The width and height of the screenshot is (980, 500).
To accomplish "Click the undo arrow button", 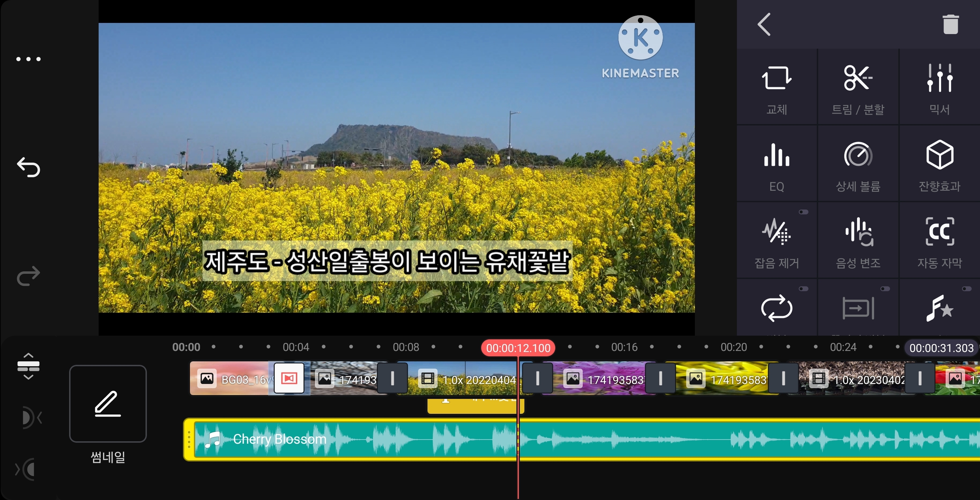I will pyautogui.click(x=28, y=167).
